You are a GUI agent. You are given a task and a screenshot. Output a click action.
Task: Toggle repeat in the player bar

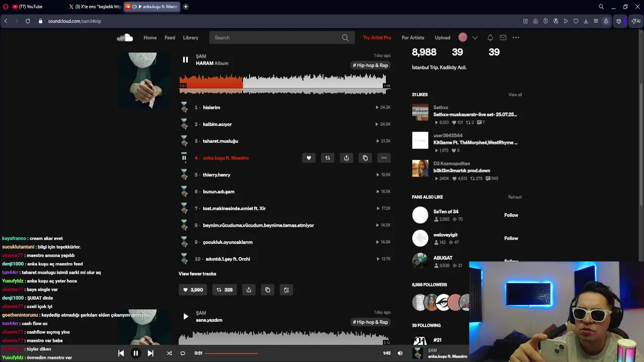(x=183, y=353)
